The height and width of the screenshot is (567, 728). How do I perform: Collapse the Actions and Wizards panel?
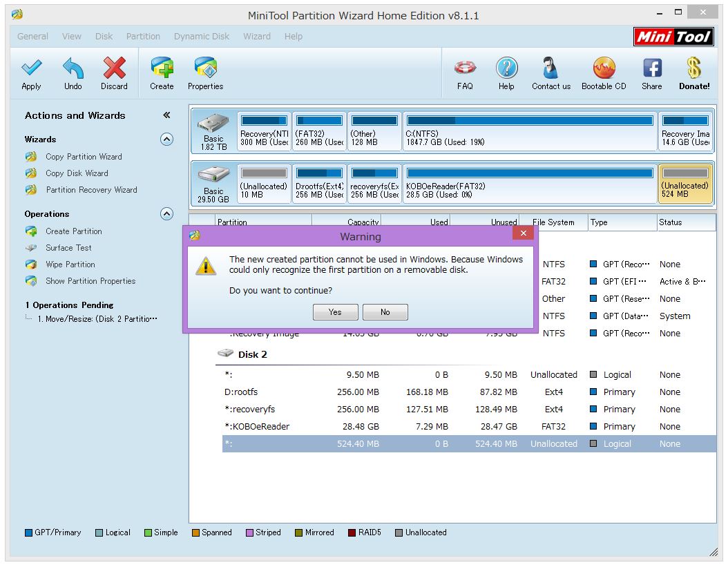coord(166,115)
